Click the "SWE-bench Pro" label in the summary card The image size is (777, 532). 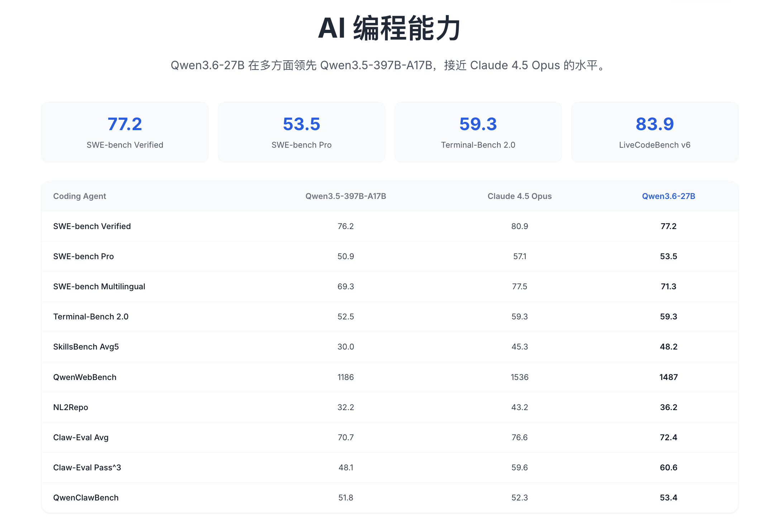point(301,145)
